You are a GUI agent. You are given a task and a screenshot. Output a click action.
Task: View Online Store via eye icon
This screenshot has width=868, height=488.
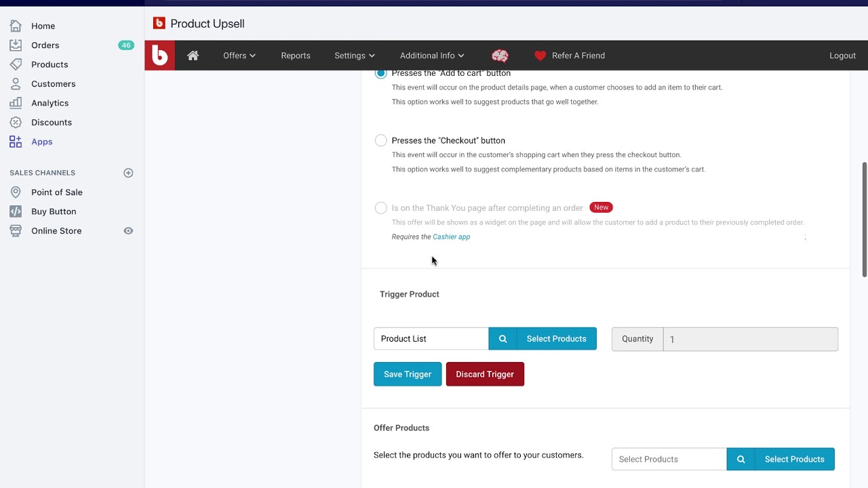(x=128, y=231)
